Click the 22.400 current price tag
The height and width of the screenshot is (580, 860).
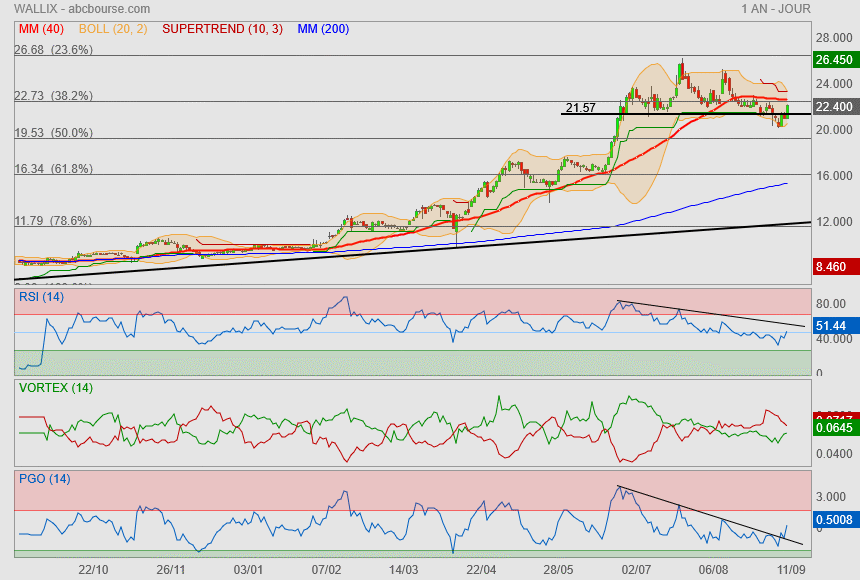coord(833,107)
